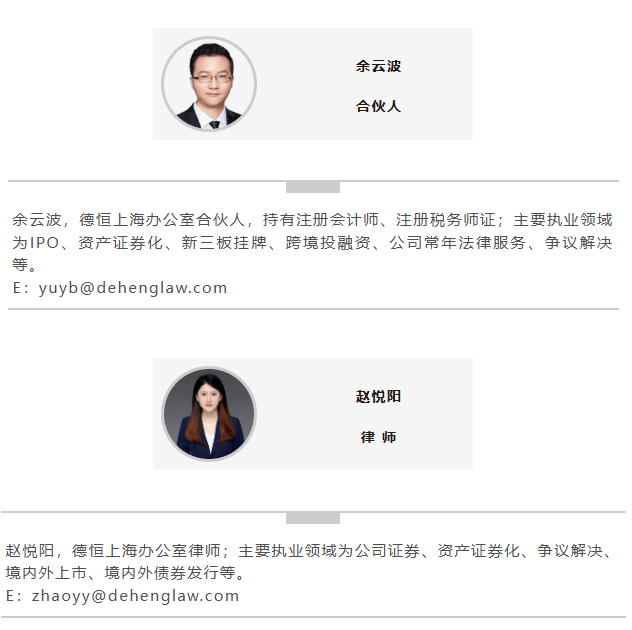Open email link zhaoyy@dehenglaw.com
The width and height of the screenshot is (632, 630).
coord(135,596)
